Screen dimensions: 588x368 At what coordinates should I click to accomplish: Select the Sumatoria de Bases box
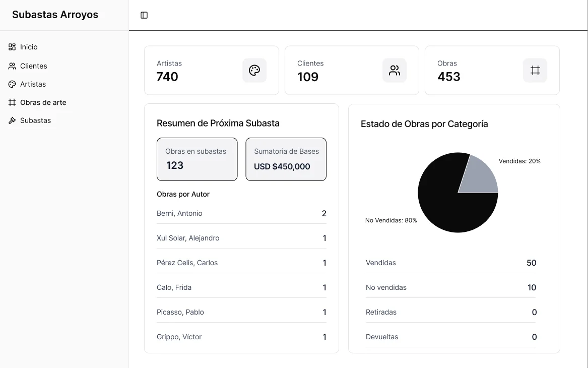tap(286, 159)
